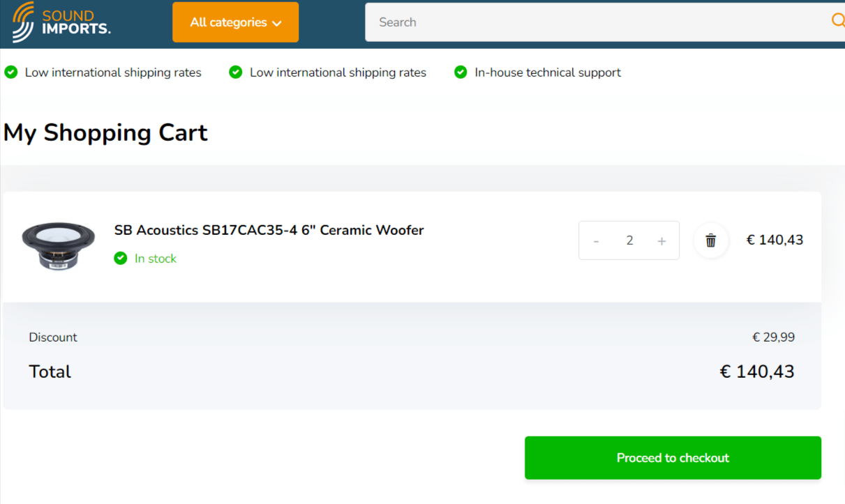The image size is (845, 504).
Task: Proceed to checkout
Action: point(673,458)
